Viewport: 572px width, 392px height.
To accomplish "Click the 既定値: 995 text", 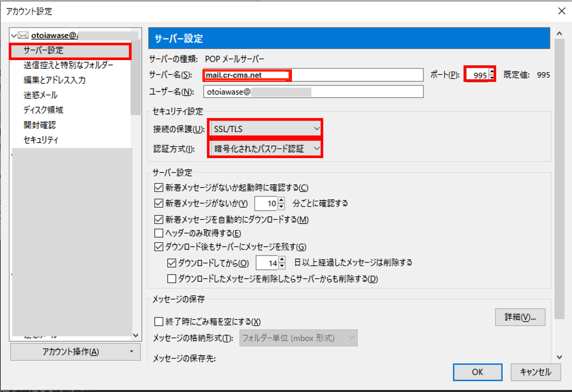I will click(527, 75).
